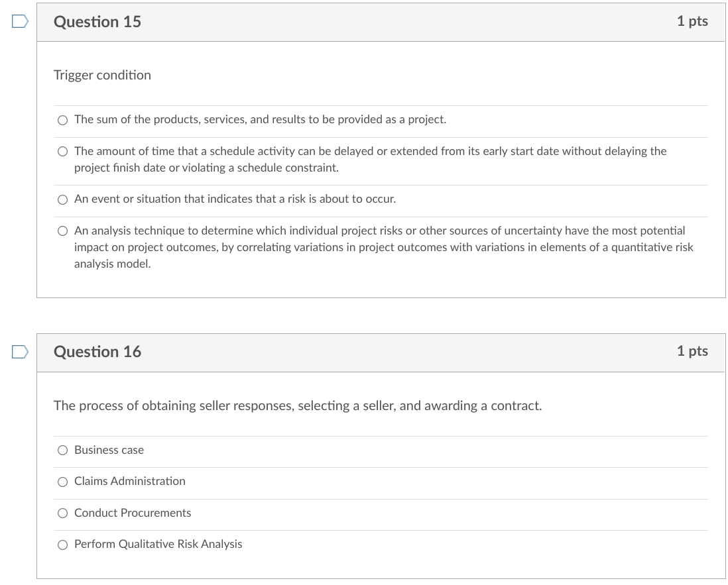This screenshot has width=728, height=585.
Task: Select the Business case radio button
Action: pos(62,451)
